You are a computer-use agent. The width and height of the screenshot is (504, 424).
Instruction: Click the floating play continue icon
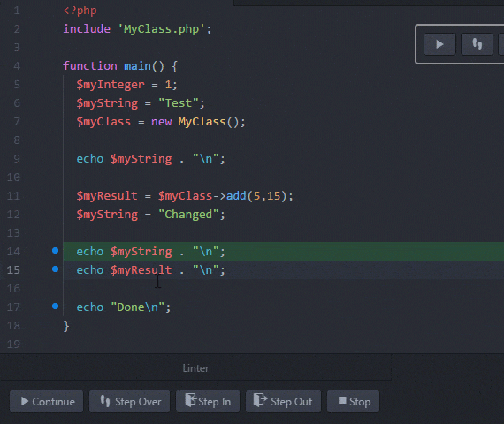pyautogui.click(x=439, y=44)
